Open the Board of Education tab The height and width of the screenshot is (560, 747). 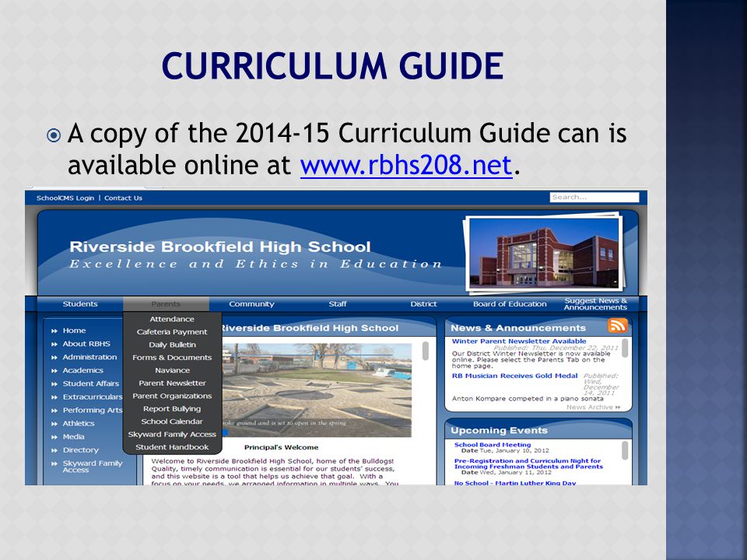click(x=510, y=304)
